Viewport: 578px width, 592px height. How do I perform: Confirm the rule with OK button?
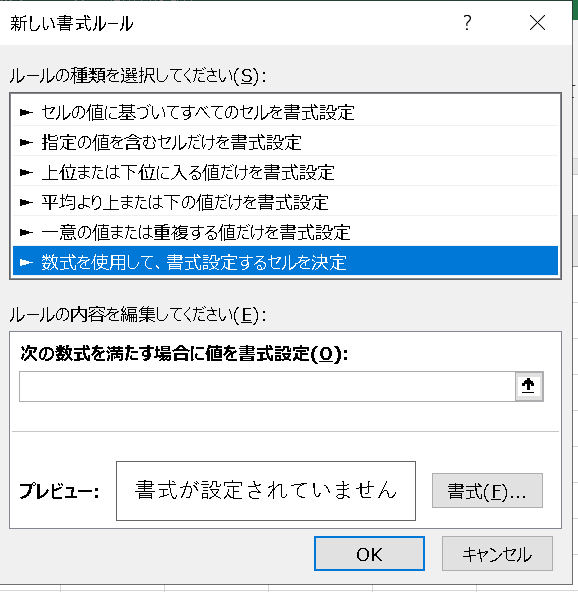pos(369,553)
